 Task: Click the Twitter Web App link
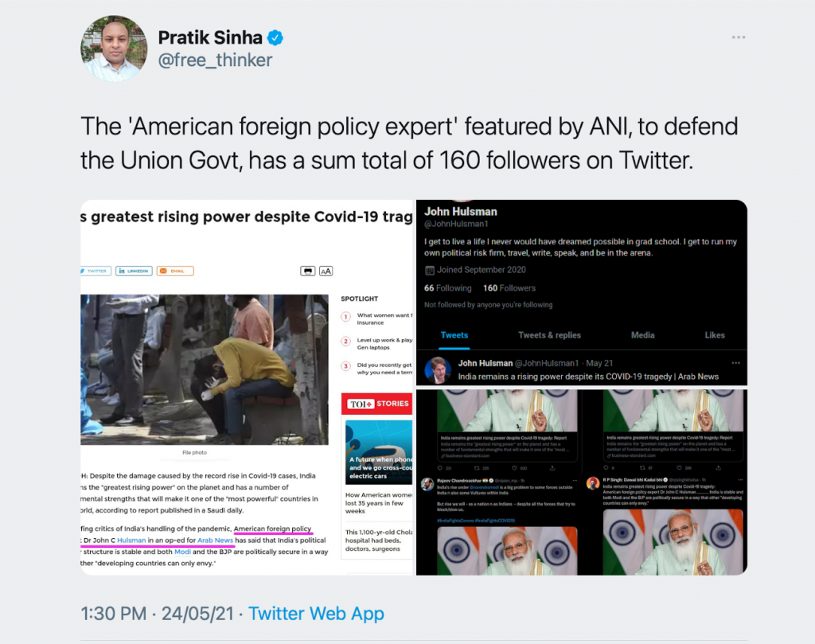click(x=316, y=614)
